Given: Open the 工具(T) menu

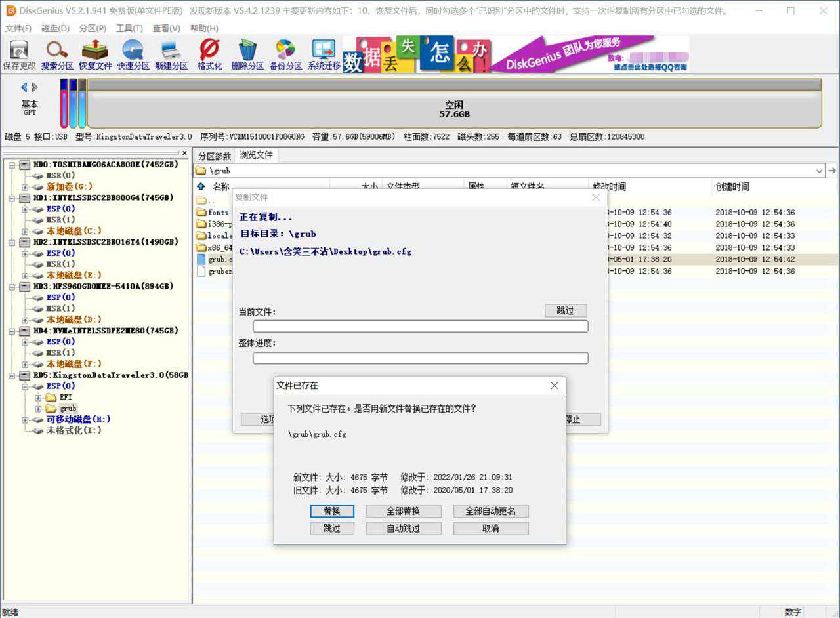Looking at the screenshot, I should [129, 28].
